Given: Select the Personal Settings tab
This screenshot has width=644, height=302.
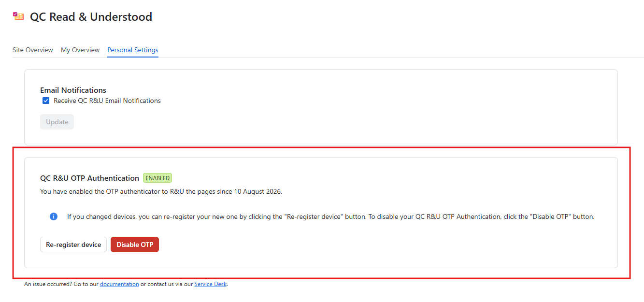Looking at the screenshot, I should point(133,50).
